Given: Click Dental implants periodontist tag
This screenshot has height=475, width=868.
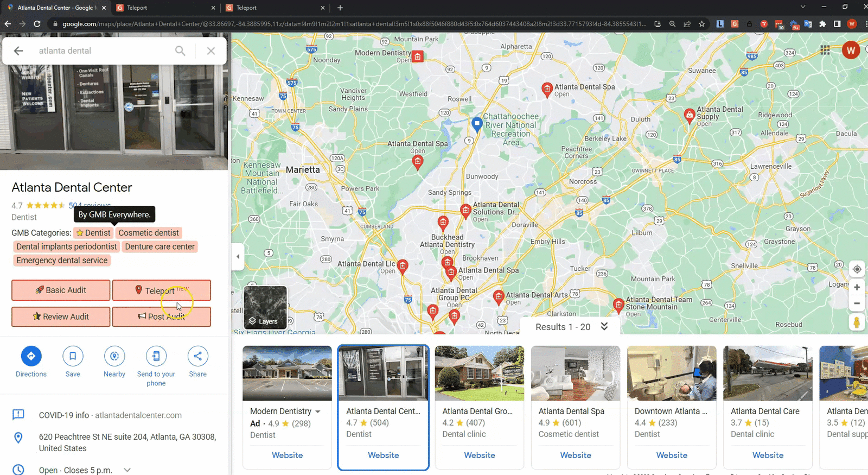Looking at the screenshot, I should pyautogui.click(x=66, y=246).
